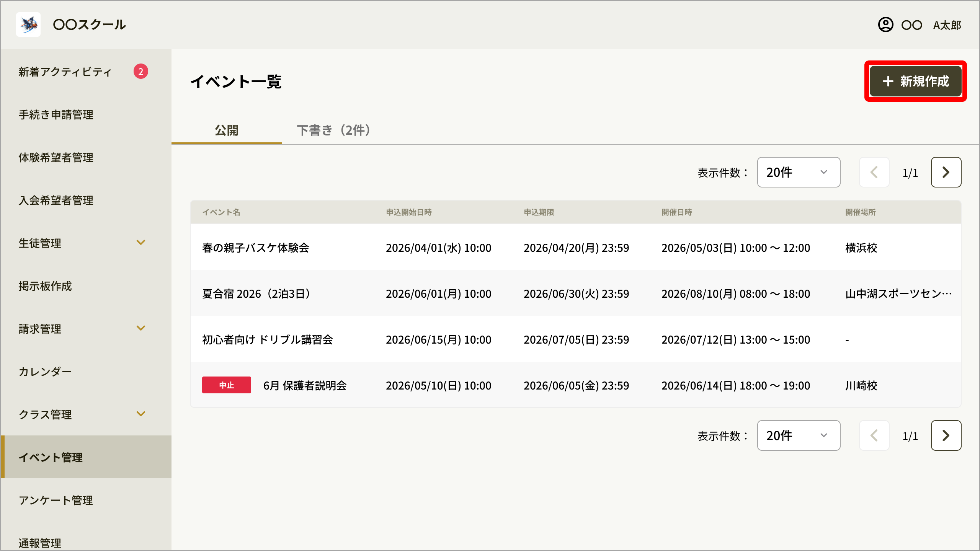Expand the クラス管理 submenu
The height and width of the screenshot is (551, 980).
click(x=141, y=414)
